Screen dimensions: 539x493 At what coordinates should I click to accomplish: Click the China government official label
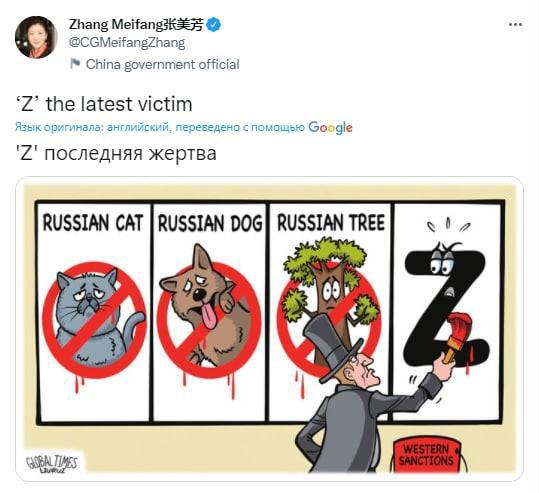163,64
